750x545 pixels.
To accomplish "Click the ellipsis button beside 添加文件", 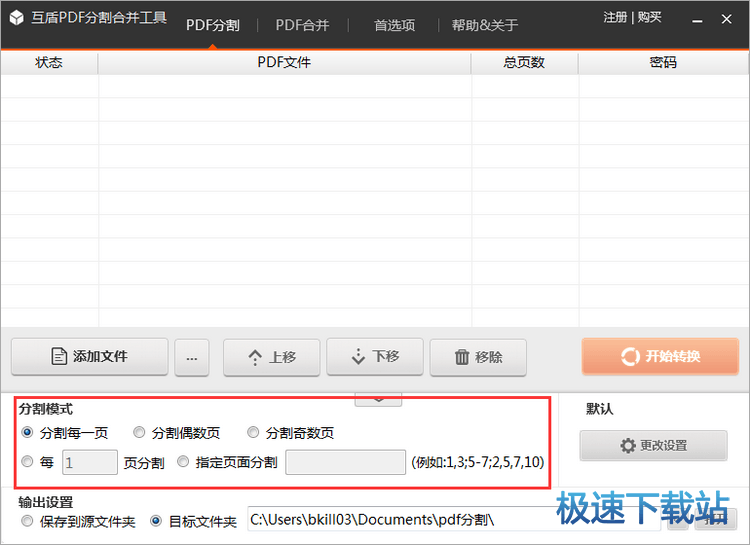I will point(192,358).
